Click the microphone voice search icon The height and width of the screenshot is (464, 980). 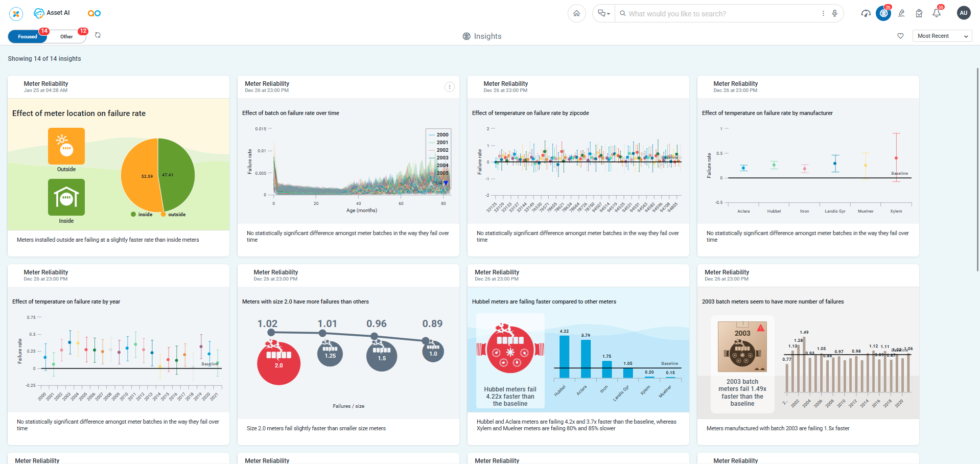click(834, 13)
